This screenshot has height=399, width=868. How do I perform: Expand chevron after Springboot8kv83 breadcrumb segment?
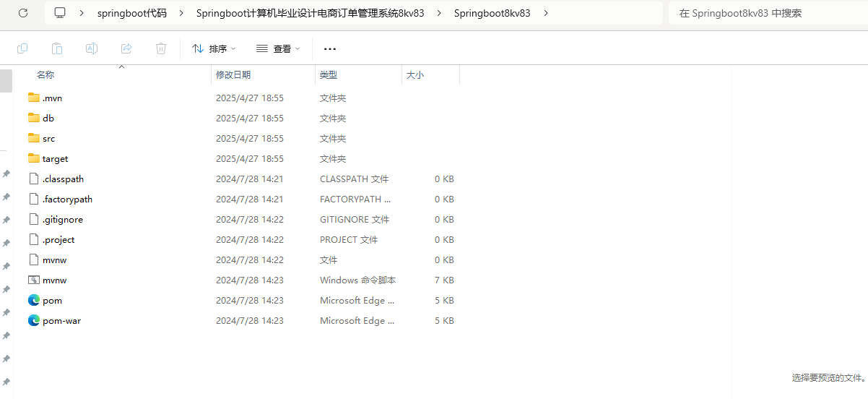545,13
